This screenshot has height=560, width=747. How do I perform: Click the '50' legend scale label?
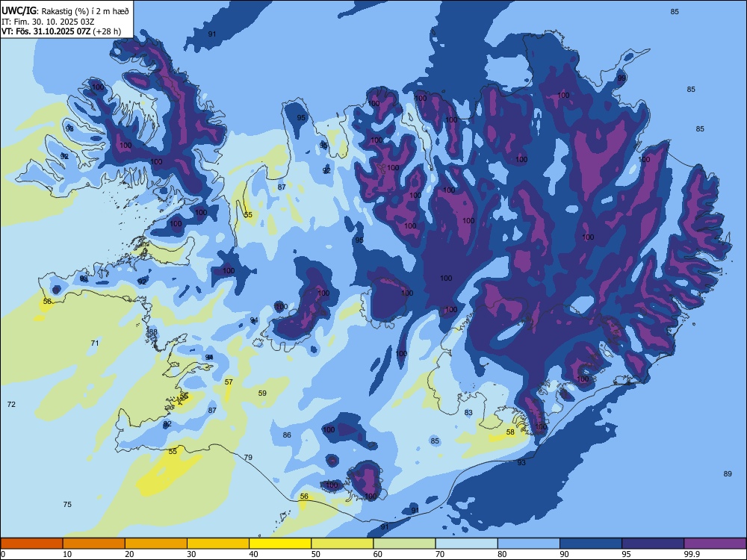click(x=316, y=554)
